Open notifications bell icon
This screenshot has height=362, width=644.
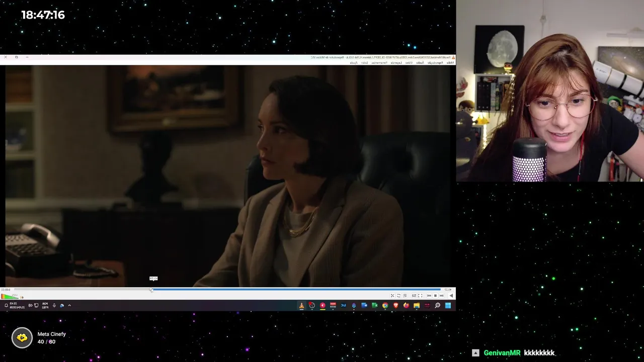6,306
